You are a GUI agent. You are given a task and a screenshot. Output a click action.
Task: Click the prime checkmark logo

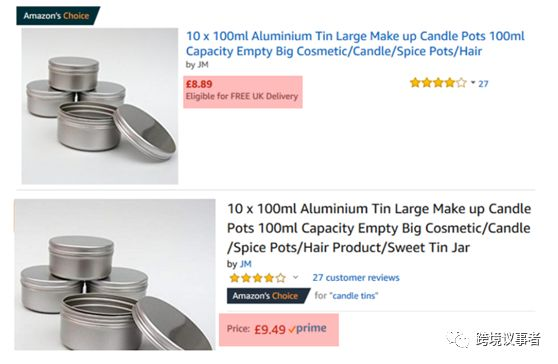point(307,328)
